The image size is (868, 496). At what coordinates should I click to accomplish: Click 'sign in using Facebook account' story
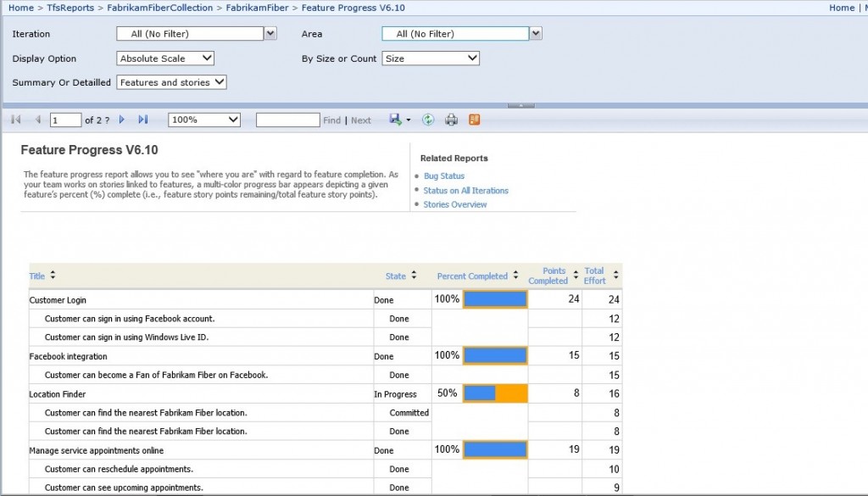pyautogui.click(x=130, y=319)
